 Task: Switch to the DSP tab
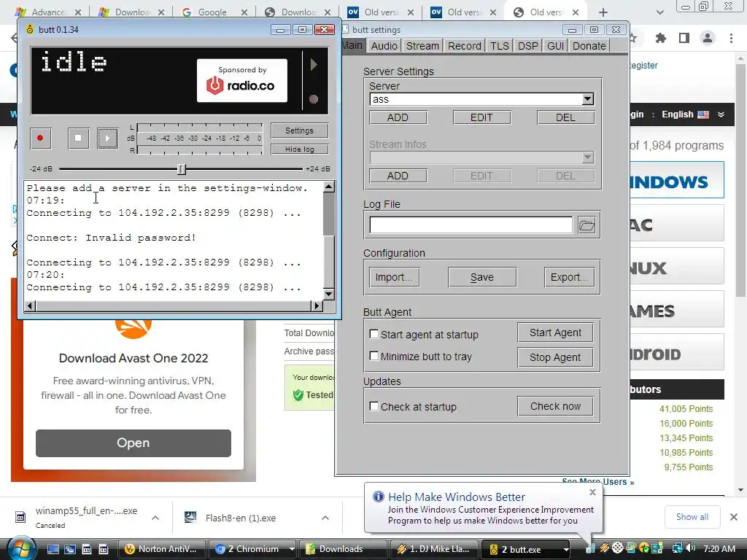point(528,46)
